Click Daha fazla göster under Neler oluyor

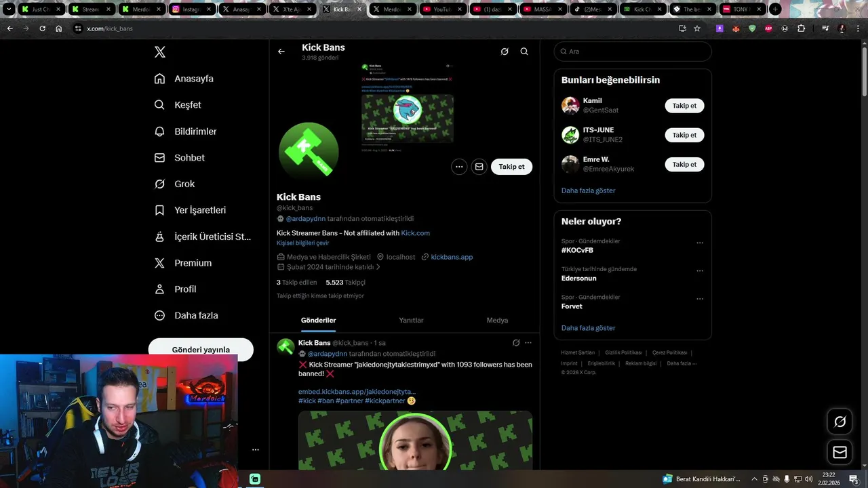[x=588, y=328]
